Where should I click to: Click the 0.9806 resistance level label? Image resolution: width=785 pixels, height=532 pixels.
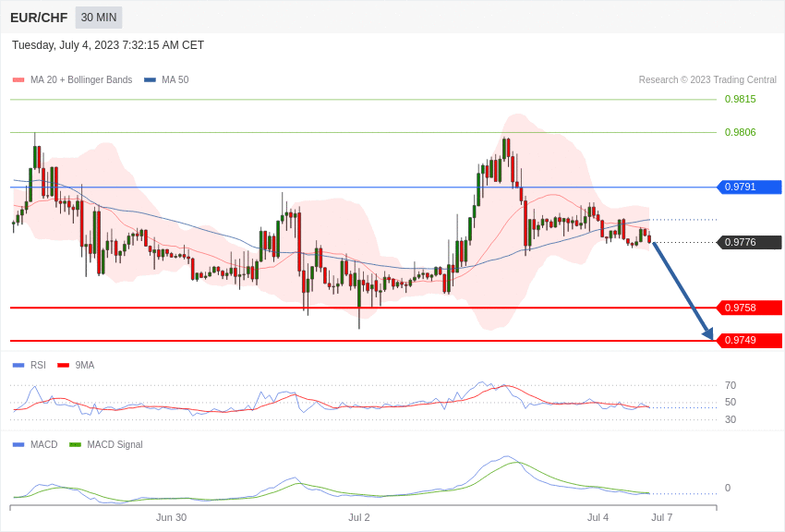[x=740, y=132]
